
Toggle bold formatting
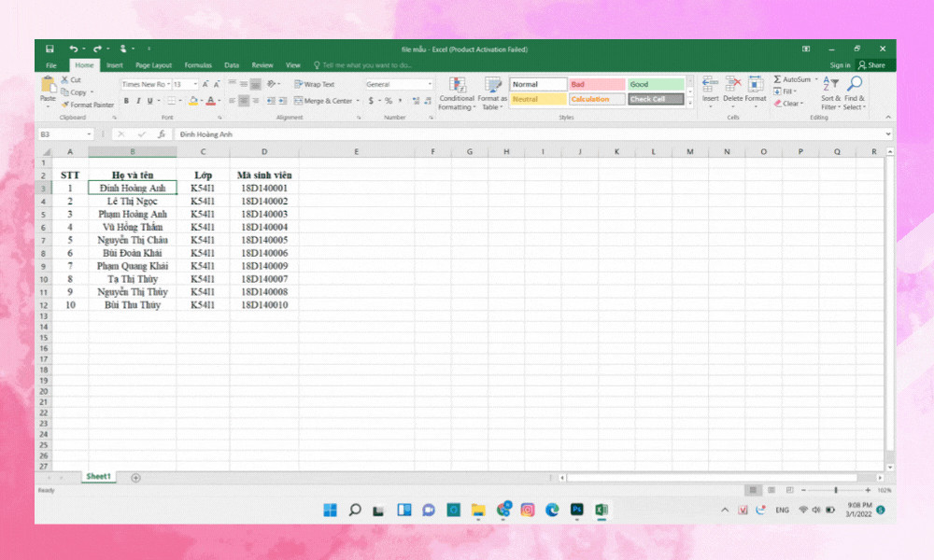(126, 101)
